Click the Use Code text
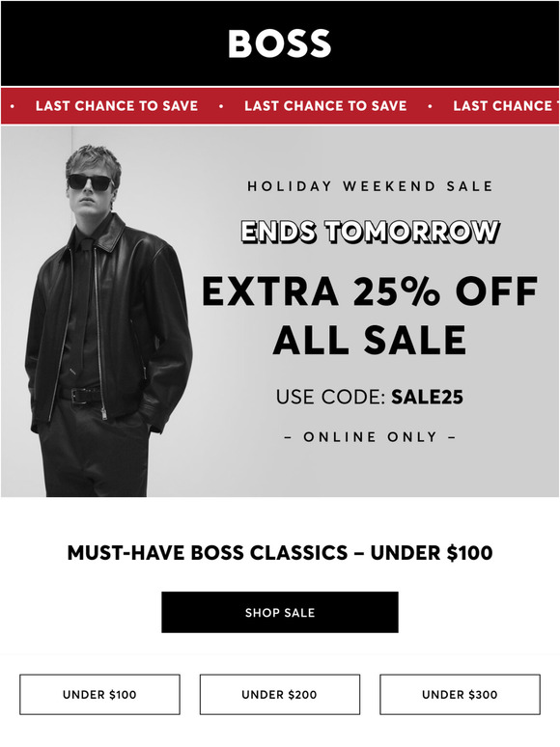The height and width of the screenshot is (747, 560). 330,397
